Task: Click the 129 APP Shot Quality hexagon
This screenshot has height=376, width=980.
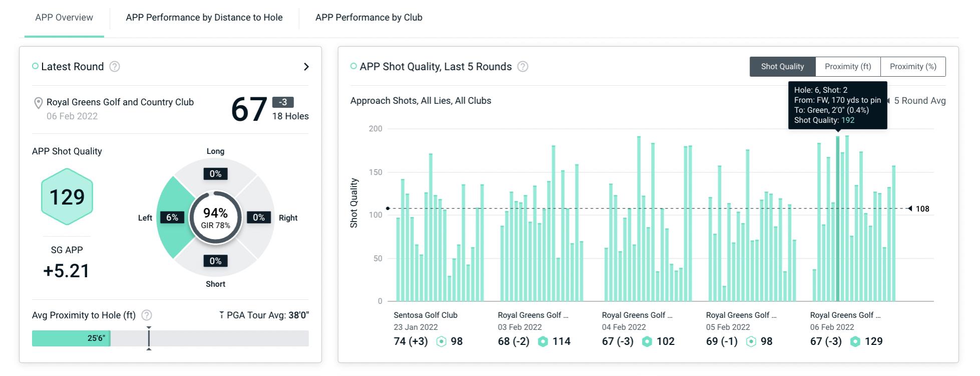Action: coord(67,197)
